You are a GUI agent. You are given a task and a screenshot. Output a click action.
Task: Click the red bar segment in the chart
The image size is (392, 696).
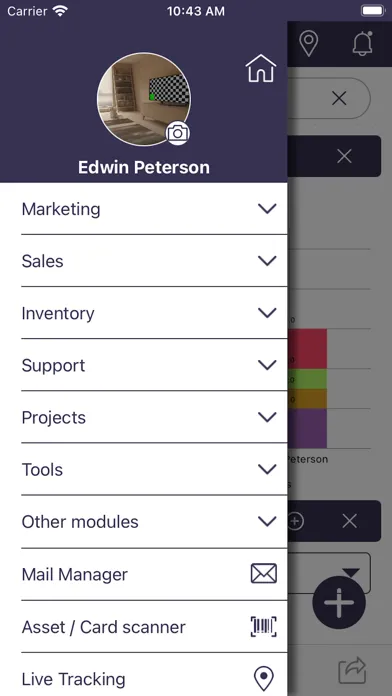tap(307, 348)
